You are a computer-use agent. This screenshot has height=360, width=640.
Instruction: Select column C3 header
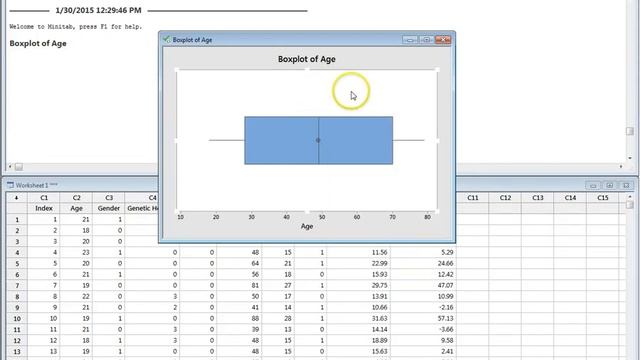click(x=109, y=198)
